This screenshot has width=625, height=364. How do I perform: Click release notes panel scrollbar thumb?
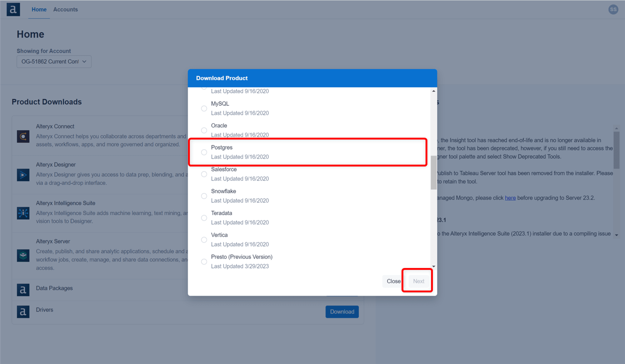pos(617,150)
